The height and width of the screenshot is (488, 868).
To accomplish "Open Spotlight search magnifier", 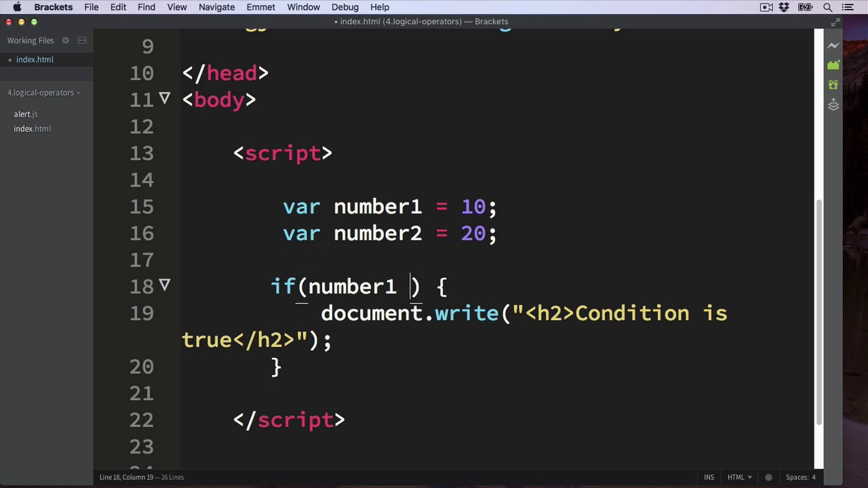I will click(827, 7).
